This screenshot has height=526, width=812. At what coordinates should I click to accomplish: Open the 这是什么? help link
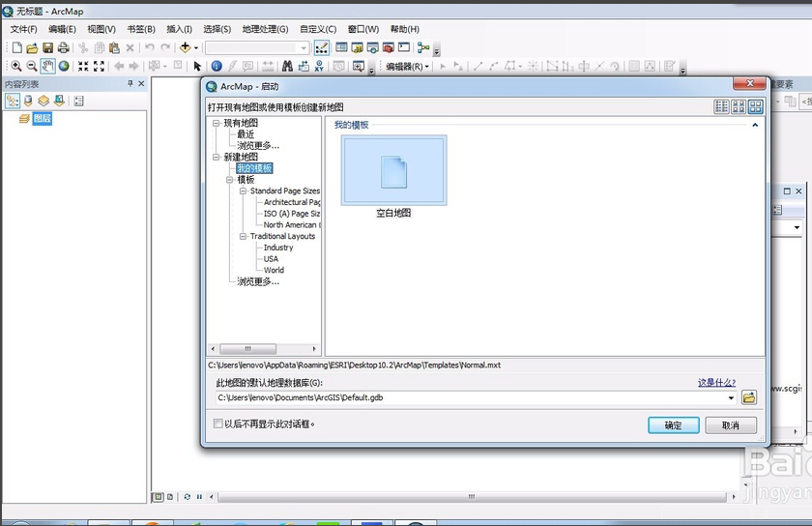pos(716,383)
